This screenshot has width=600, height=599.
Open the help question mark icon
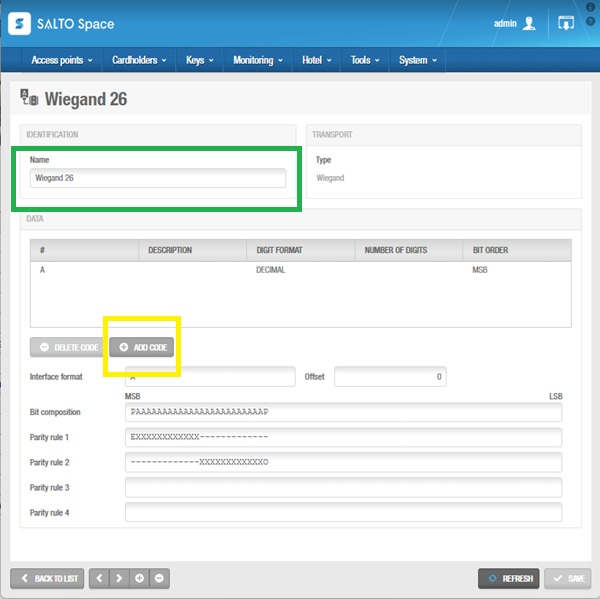590,21
